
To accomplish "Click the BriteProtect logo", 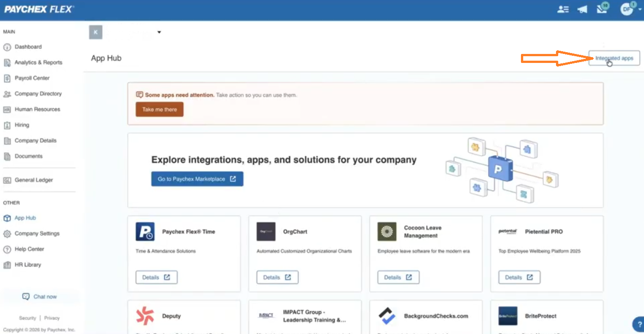I will point(508,316).
